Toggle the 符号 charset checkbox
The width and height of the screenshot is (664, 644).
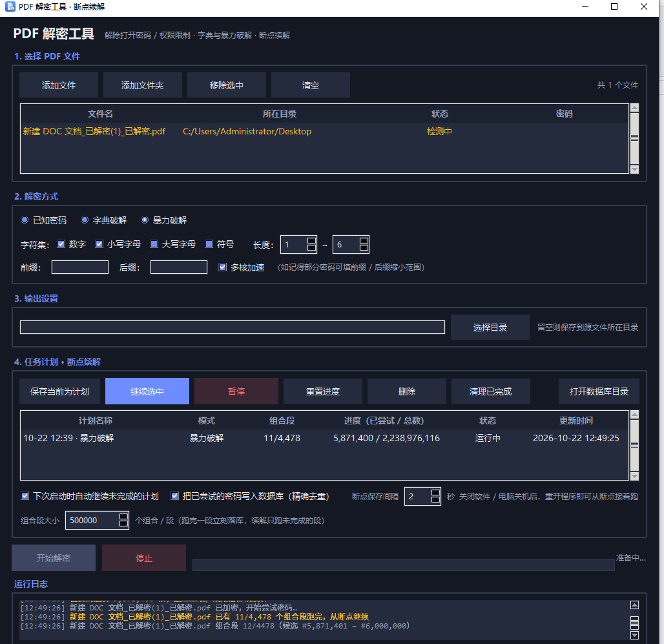pyautogui.click(x=209, y=244)
